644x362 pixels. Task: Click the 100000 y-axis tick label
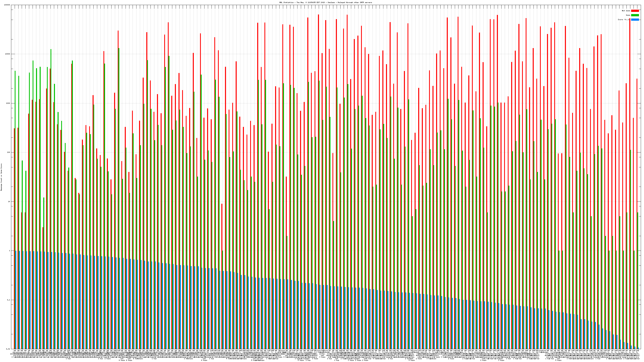pos(7,5)
